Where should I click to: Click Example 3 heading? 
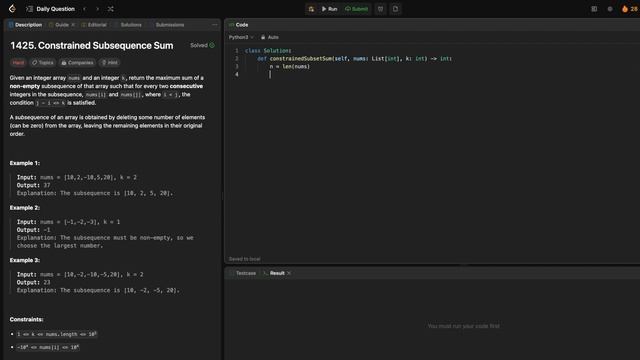pyautogui.click(x=25, y=260)
